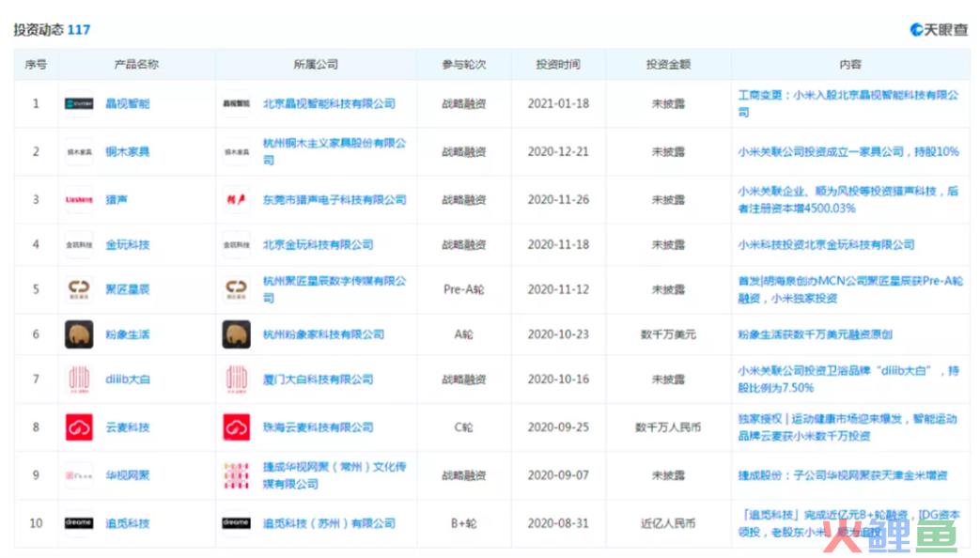Click the 数千万美元 investment amount cell
This screenshot has width=980, height=558.
668,334
